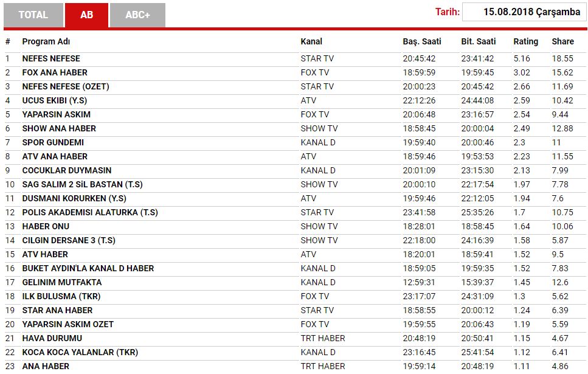588x374 pixels.
Task: Open the ABC+ tab
Action: click(137, 15)
